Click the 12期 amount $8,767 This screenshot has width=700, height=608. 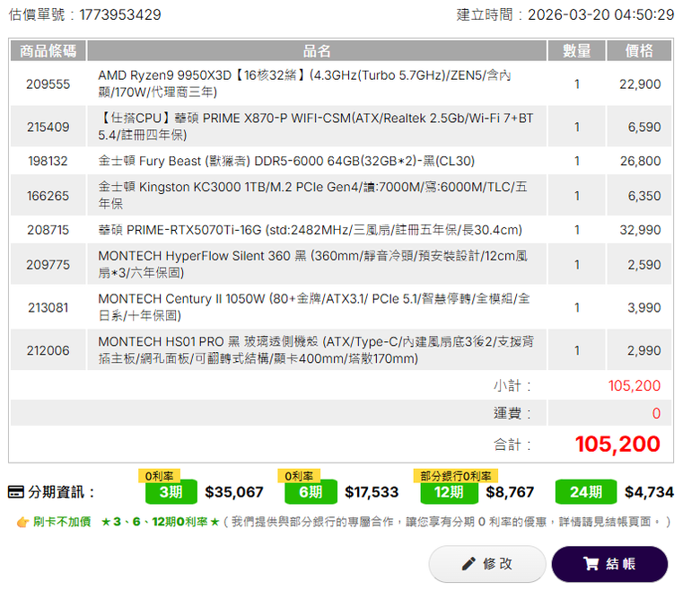pos(510,492)
